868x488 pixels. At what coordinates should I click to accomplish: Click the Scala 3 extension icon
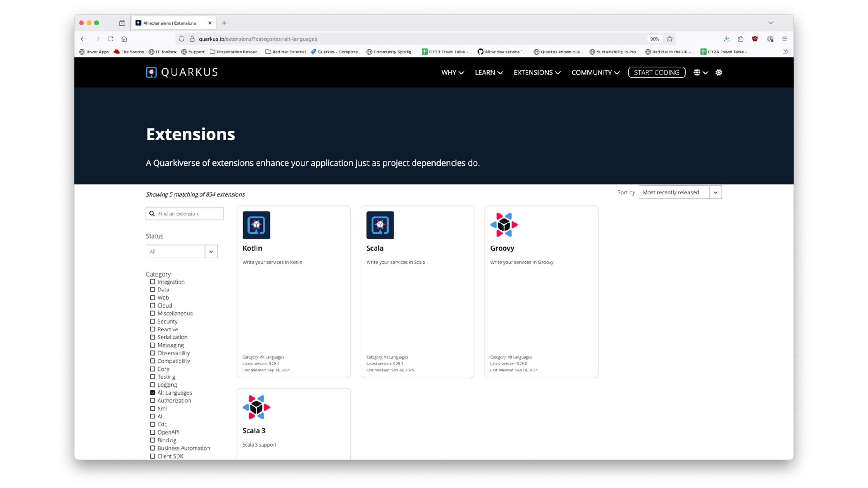pyautogui.click(x=256, y=407)
